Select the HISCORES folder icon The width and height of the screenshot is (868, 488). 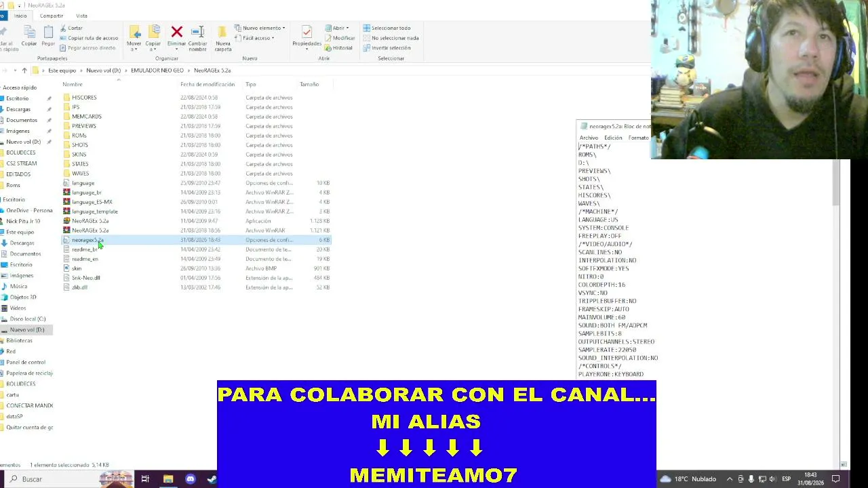(66, 98)
